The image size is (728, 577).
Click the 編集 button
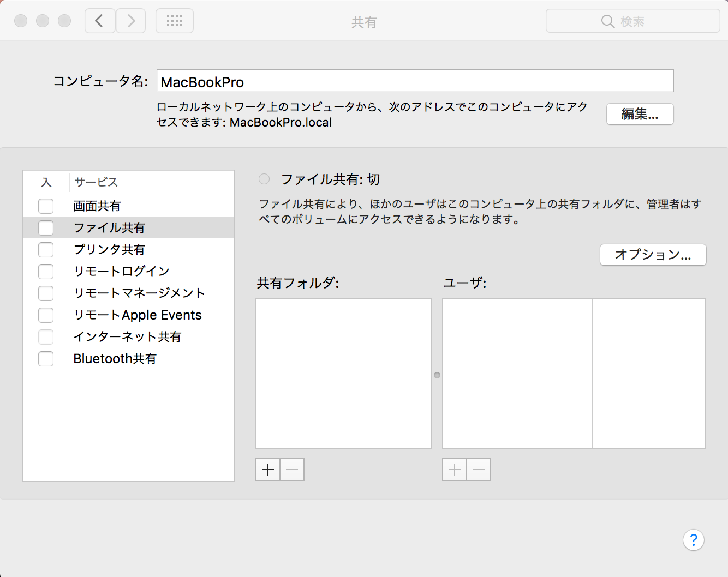click(x=640, y=114)
